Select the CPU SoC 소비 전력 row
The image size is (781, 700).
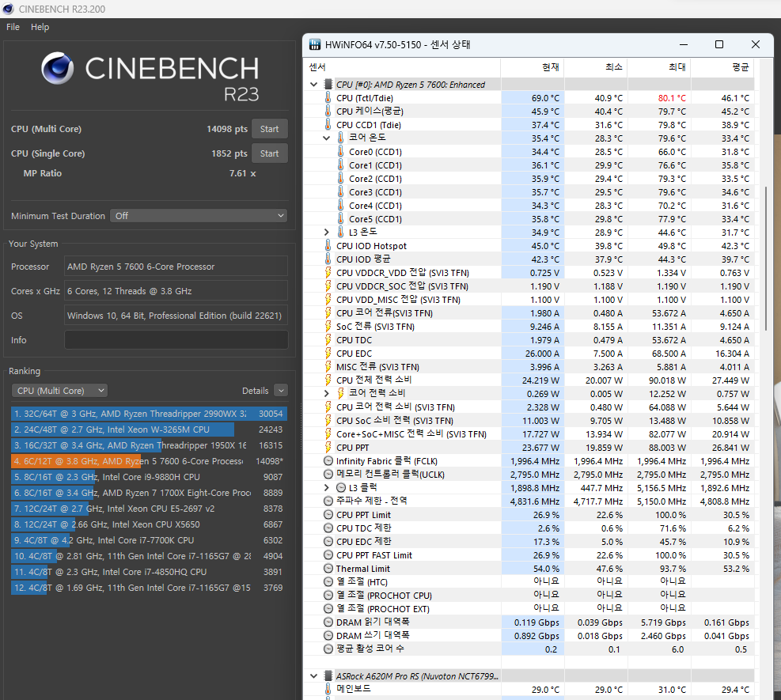pos(529,420)
